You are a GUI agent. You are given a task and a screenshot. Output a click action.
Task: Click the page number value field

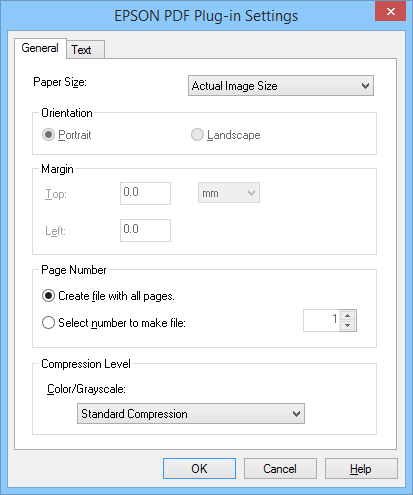[x=321, y=320]
